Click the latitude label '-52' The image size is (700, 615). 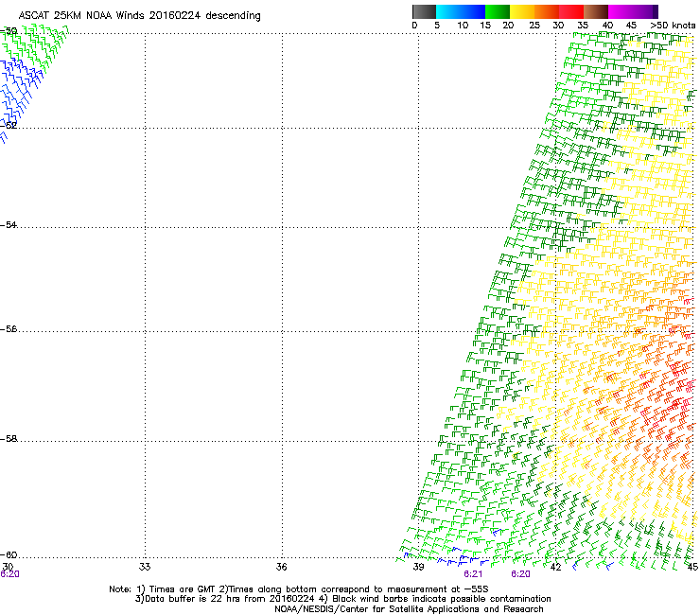[9, 126]
